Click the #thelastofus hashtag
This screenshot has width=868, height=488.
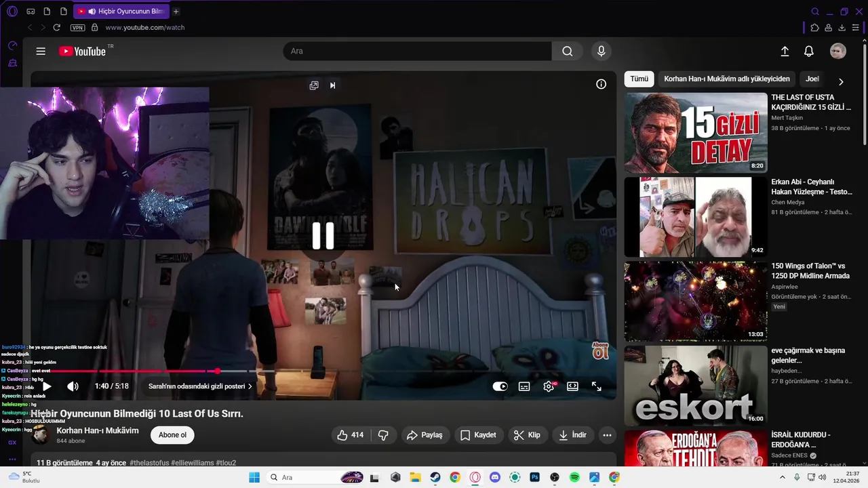(149, 463)
